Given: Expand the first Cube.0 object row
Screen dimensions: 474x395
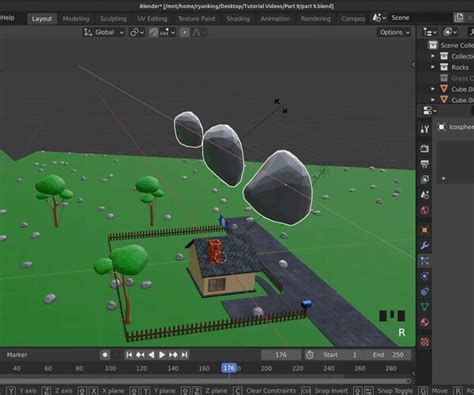Looking at the screenshot, I should click(433, 89).
